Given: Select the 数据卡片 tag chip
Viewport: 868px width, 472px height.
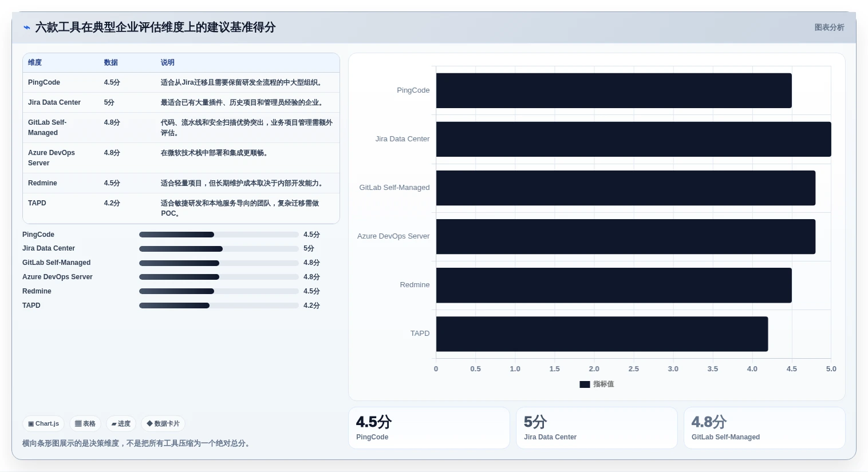Looking at the screenshot, I should pos(163,424).
